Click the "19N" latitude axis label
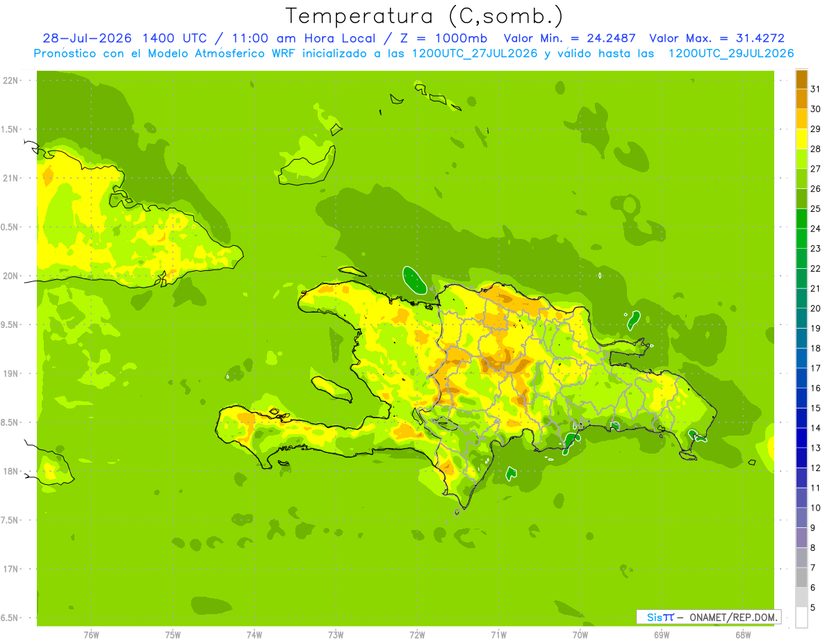The width and height of the screenshot is (834, 644). tap(11, 374)
